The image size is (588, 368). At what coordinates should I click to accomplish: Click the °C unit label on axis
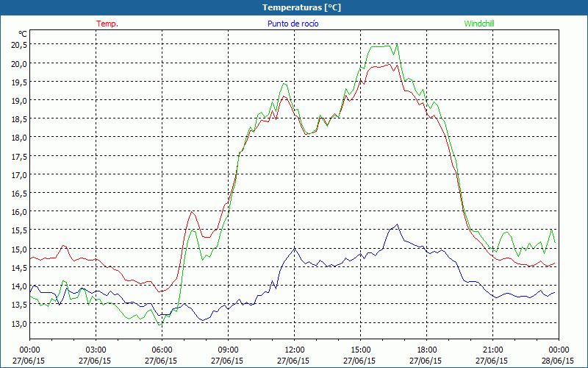23,34
